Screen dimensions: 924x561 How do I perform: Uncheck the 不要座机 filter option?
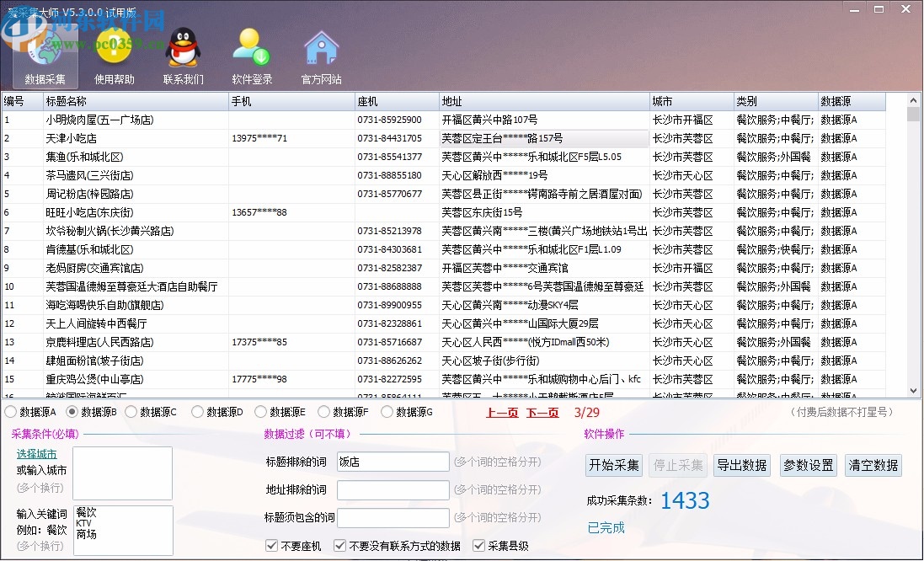click(x=272, y=544)
